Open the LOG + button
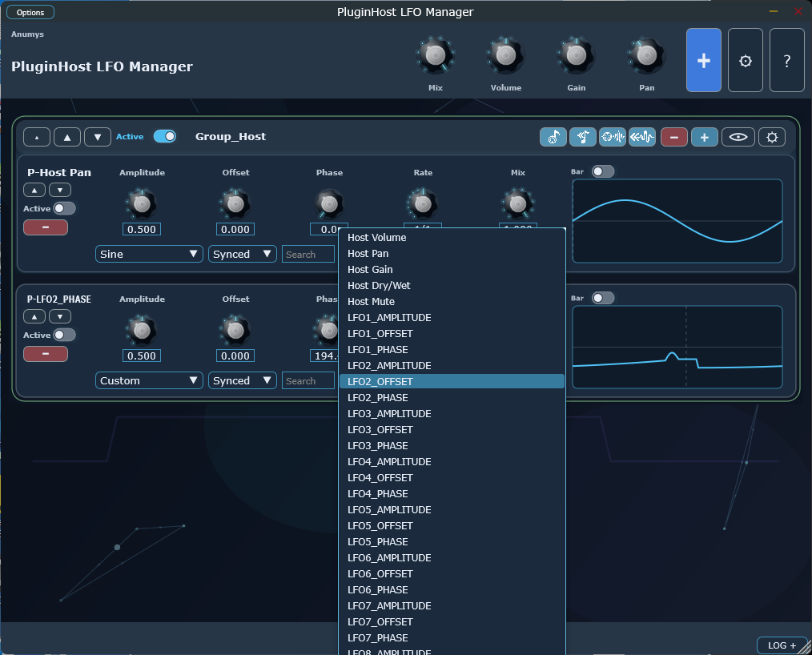The width and height of the screenshot is (812, 655). (x=782, y=645)
